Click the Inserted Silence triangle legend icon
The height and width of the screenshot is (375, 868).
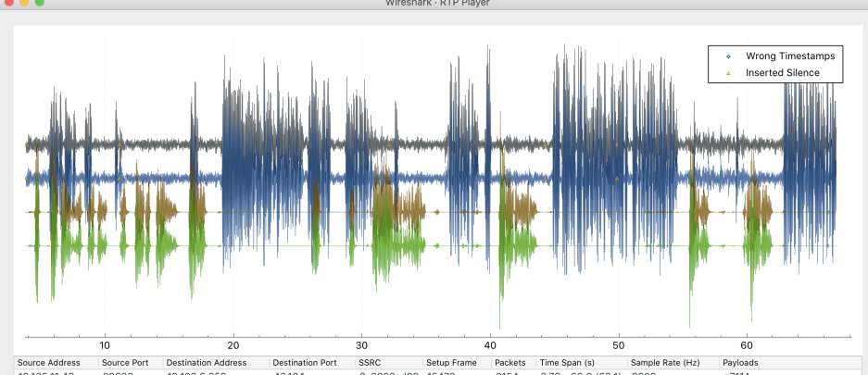(x=728, y=72)
